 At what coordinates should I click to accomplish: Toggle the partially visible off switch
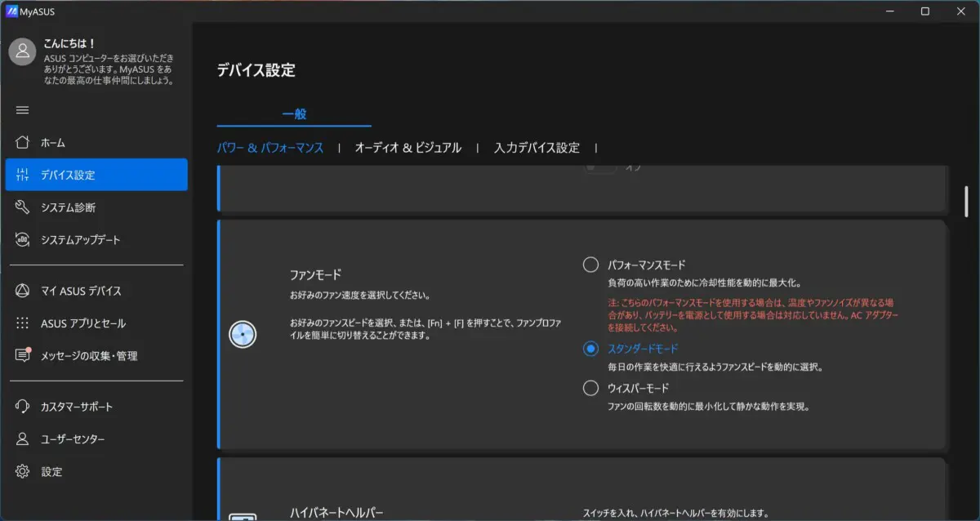point(600,167)
